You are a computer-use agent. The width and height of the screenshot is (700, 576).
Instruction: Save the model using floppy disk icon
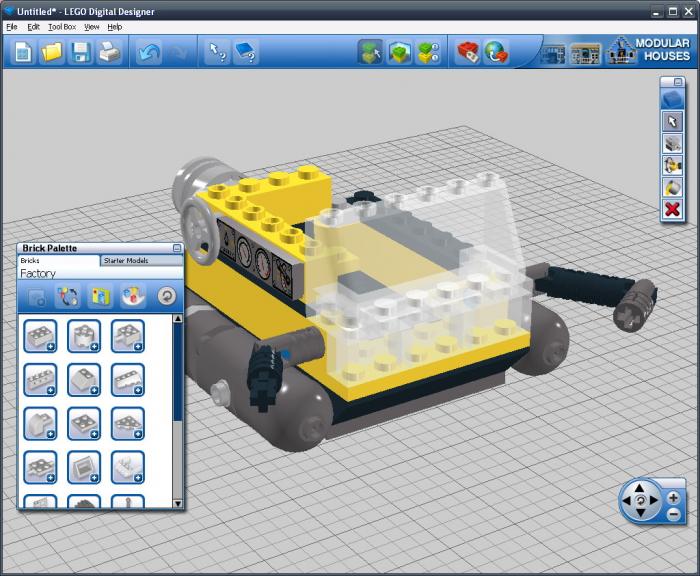pos(81,52)
